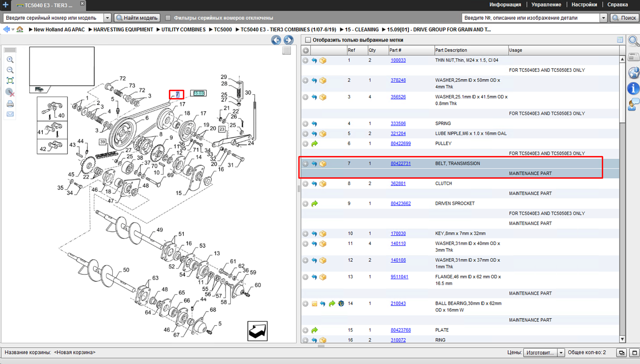Navigate to UTILITY COMBINES breadcrumb
Screen dimensions: 640x364
pyautogui.click(x=183, y=30)
